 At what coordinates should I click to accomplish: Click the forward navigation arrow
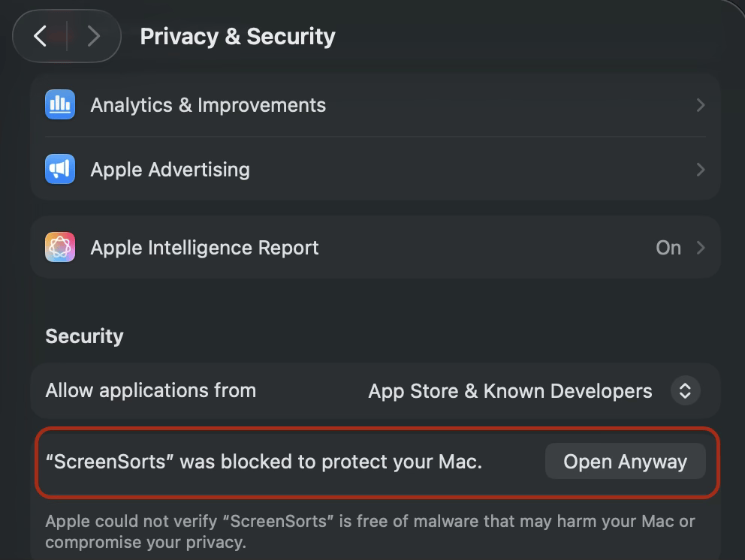92,35
